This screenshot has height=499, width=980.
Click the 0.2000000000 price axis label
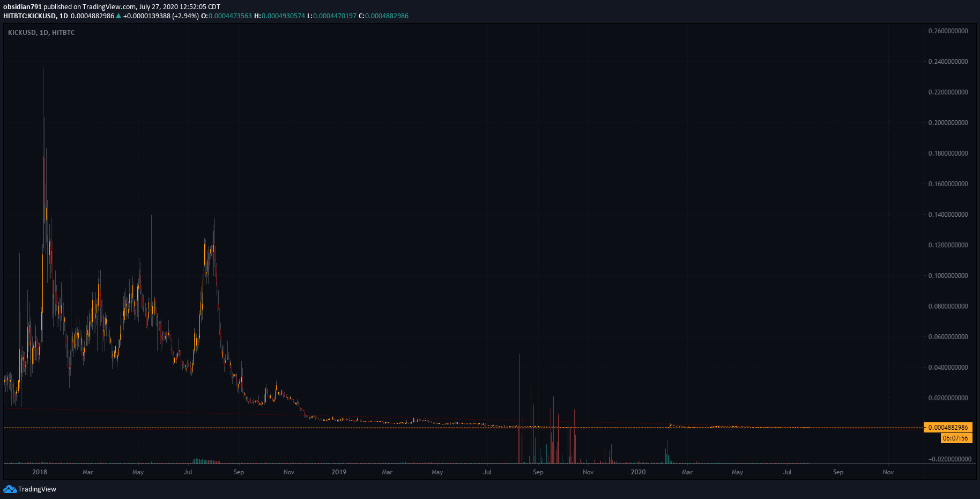tap(948, 123)
